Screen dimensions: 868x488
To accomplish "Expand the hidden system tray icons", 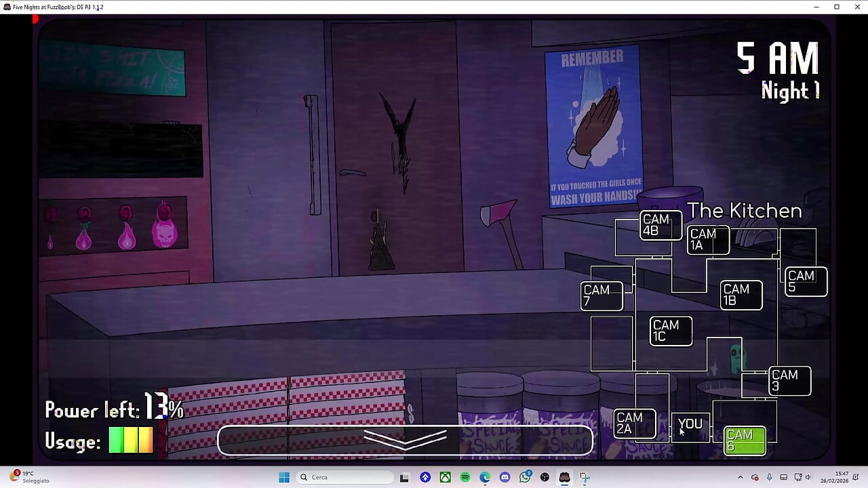I will click(x=740, y=477).
